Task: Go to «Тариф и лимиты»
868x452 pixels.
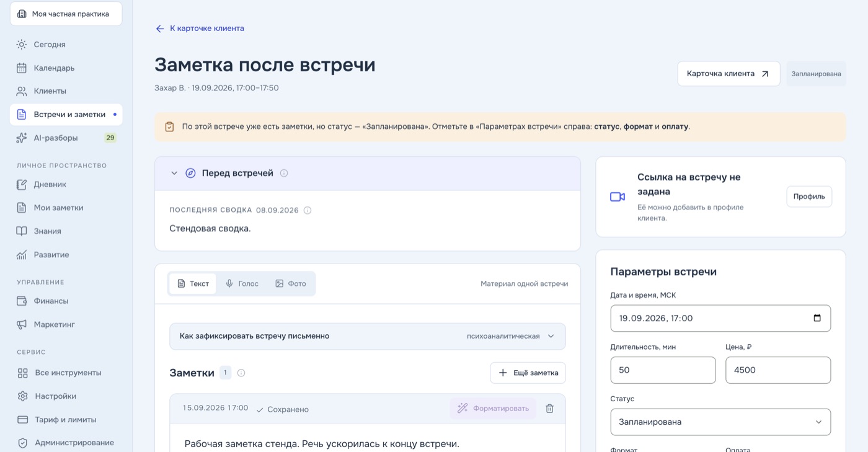Action: [x=66, y=420]
